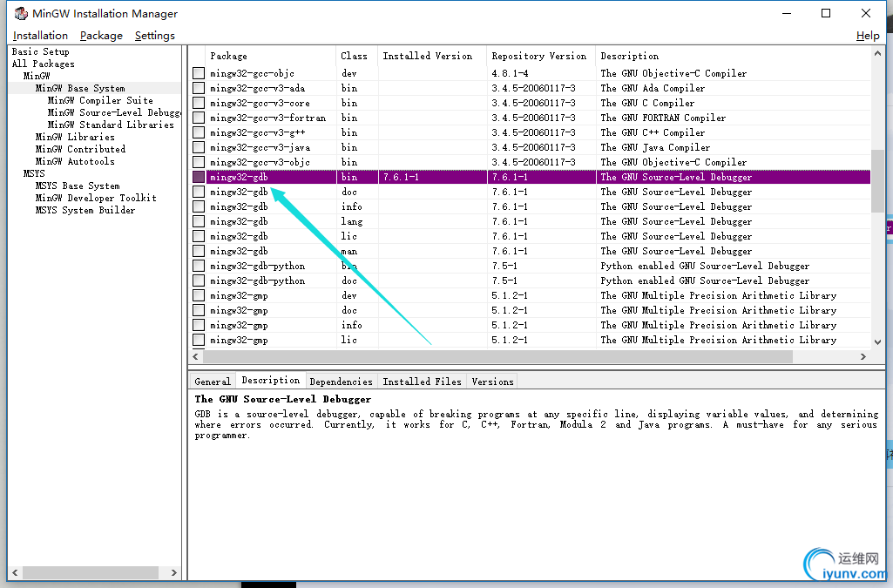Sort by the Class column header

point(356,56)
